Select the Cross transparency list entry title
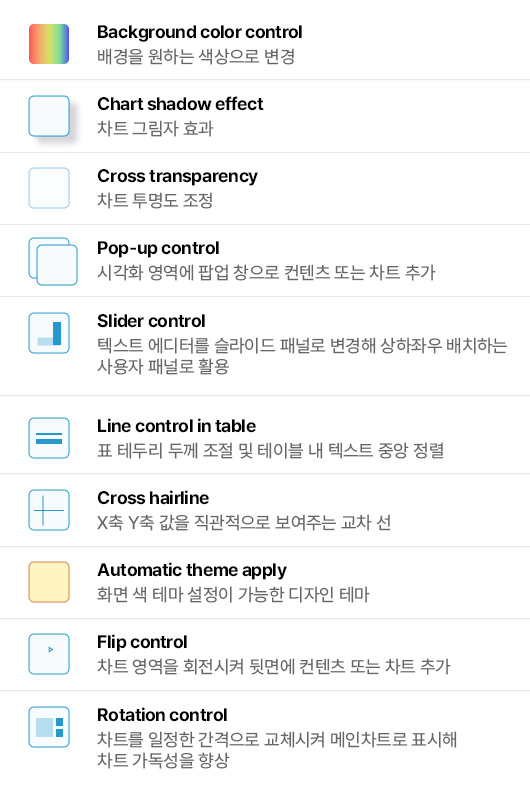The width and height of the screenshot is (530, 790). click(x=177, y=176)
